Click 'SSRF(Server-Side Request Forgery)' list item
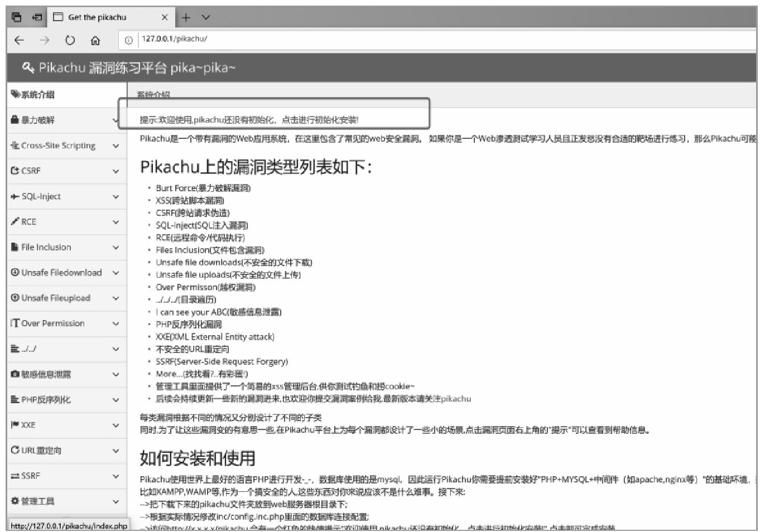The width and height of the screenshot is (760, 532). point(222,361)
